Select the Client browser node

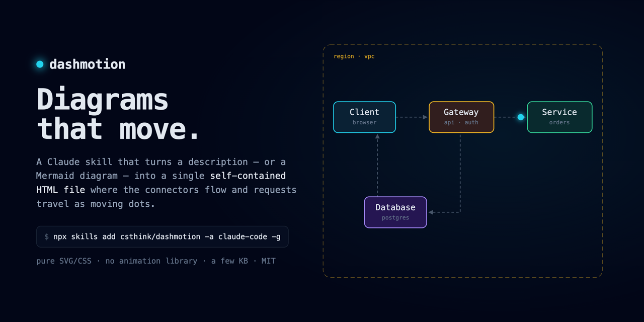(x=364, y=117)
